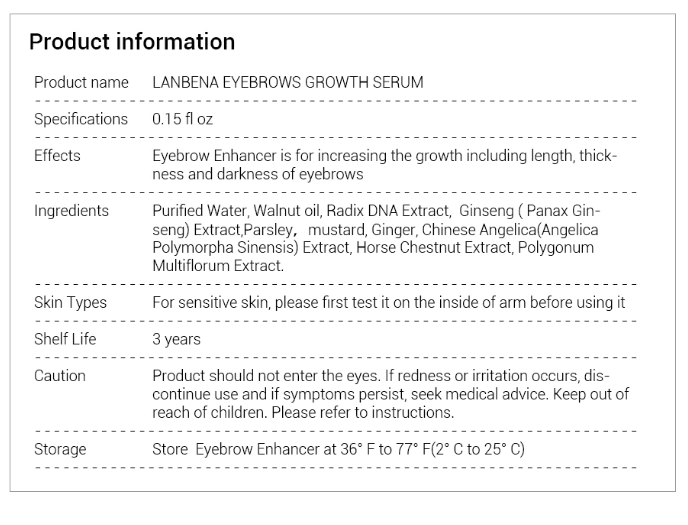The width and height of the screenshot is (688, 525).
Task: Select the Skin Types label
Action: [x=70, y=303]
